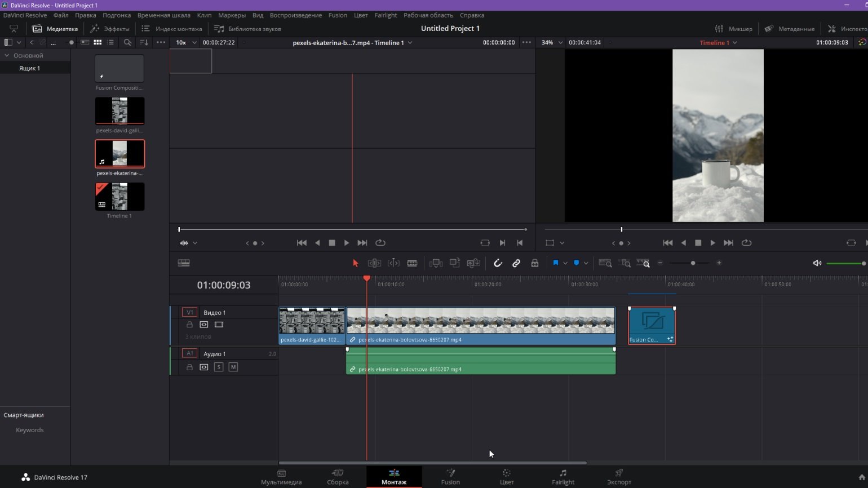This screenshot has width=868, height=488.
Task: Click the Insert clip icon in timeline toolbar
Action: click(436, 263)
